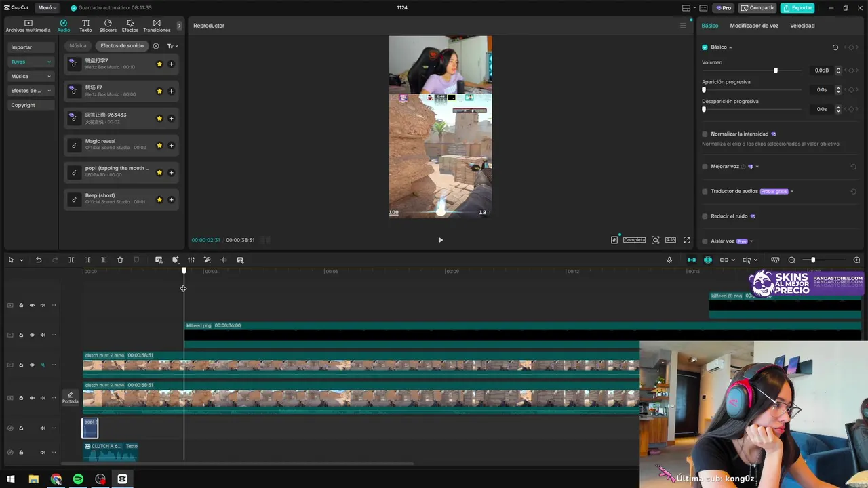
Task: Open the player hamburger menu icon
Action: click(683, 26)
